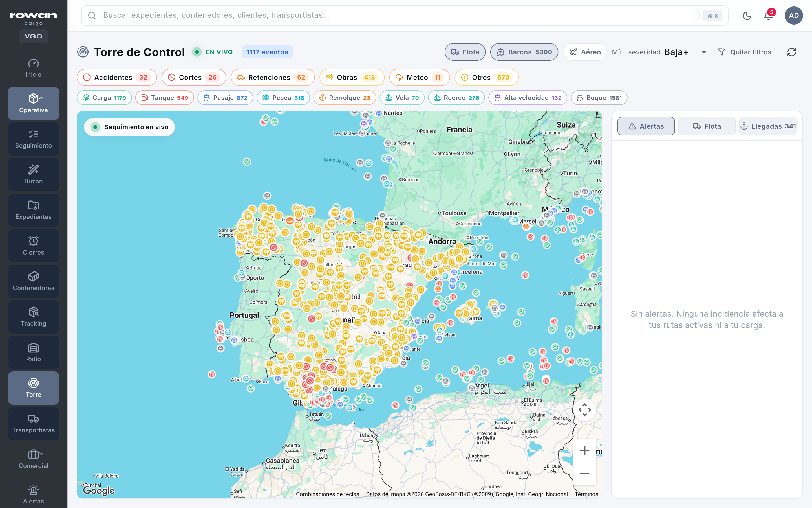Open Torre in the sidebar
The height and width of the screenshot is (508, 812).
34,388
